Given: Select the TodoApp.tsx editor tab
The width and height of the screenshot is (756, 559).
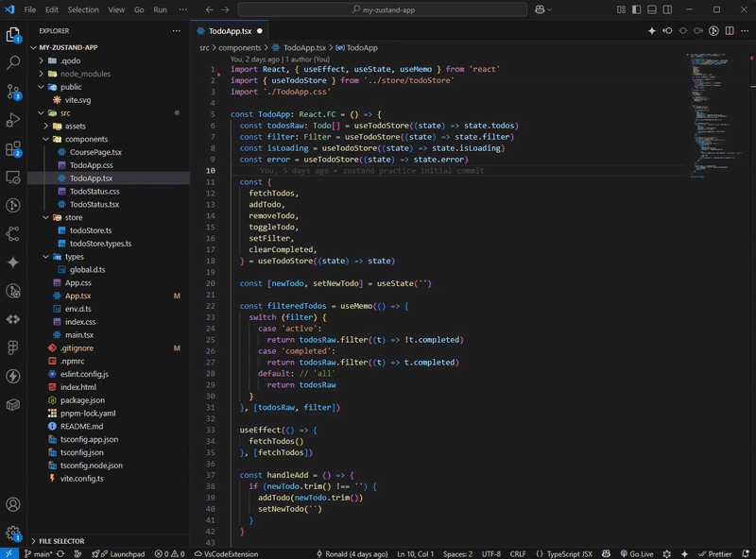Looking at the screenshot, I should click(230, 30).
